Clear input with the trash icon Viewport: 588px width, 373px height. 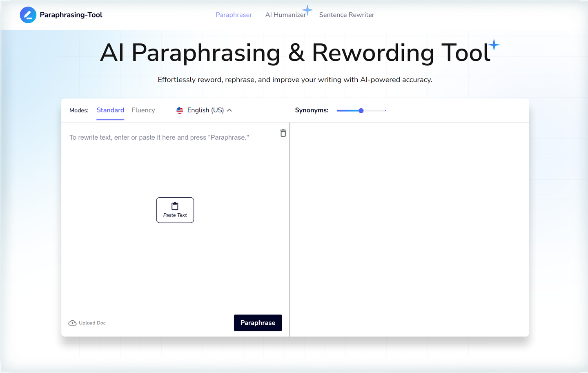point(283,133)
